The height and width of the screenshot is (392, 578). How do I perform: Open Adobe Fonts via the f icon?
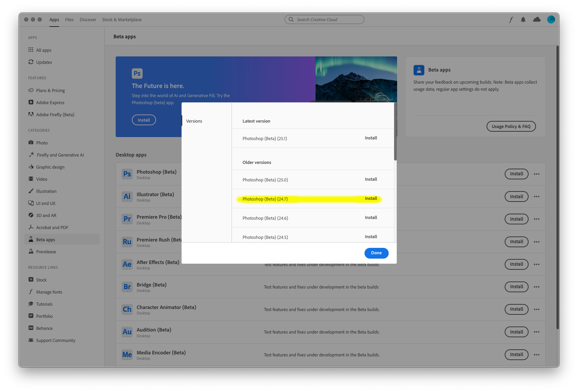[511, 19]
